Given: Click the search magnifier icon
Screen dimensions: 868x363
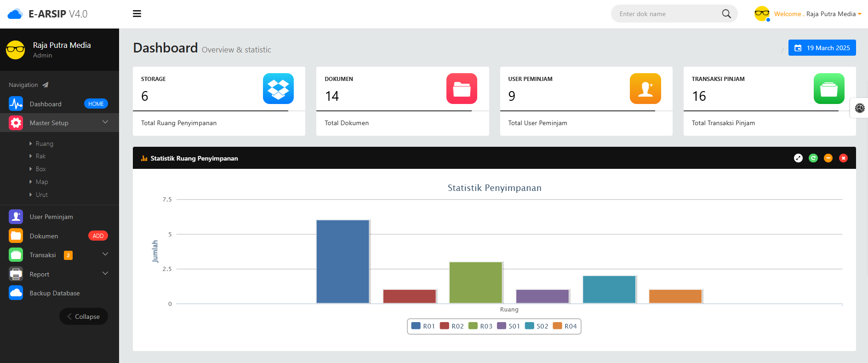Looking at the screenshot, I should tap(726, 14).
